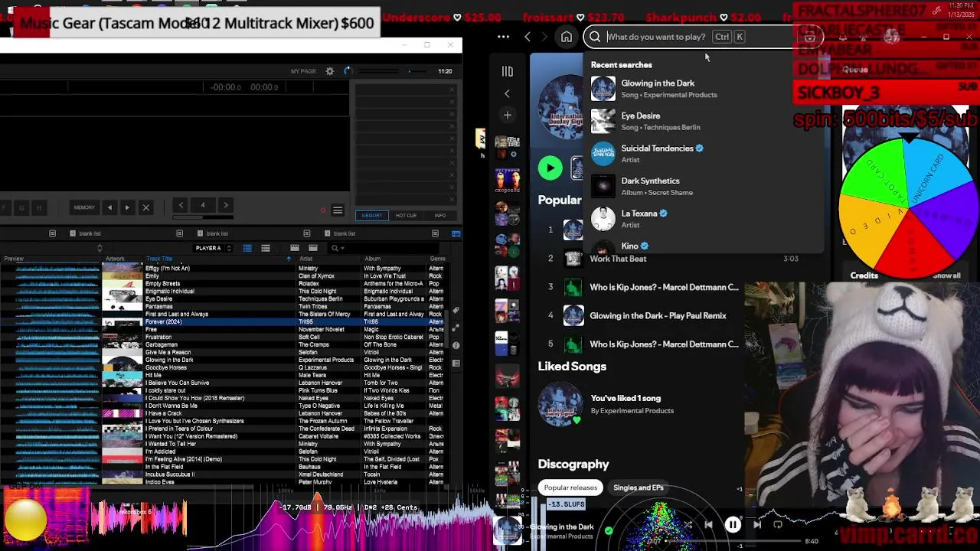Play artist with green play button
Viewport: 980px width, 551px height.
point(550,168)
